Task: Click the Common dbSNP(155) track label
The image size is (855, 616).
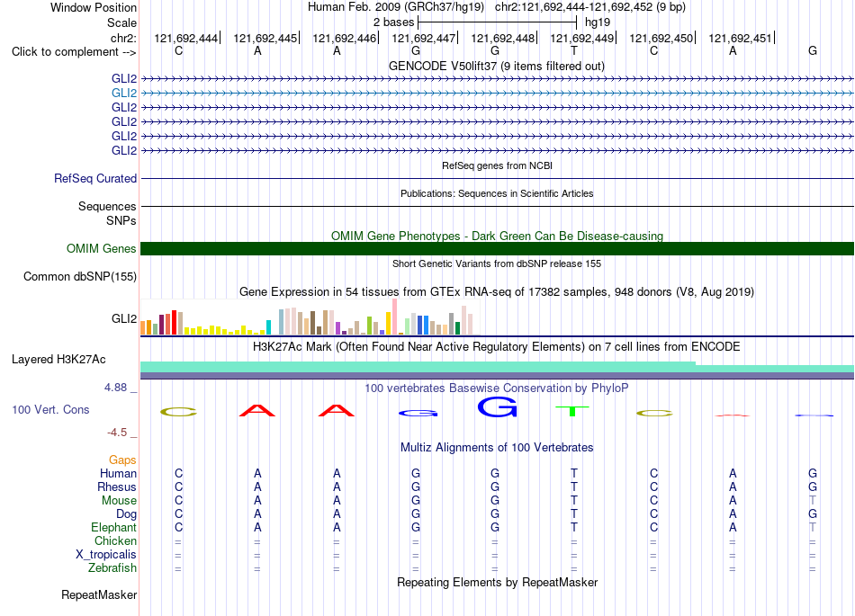Action: 79,277
